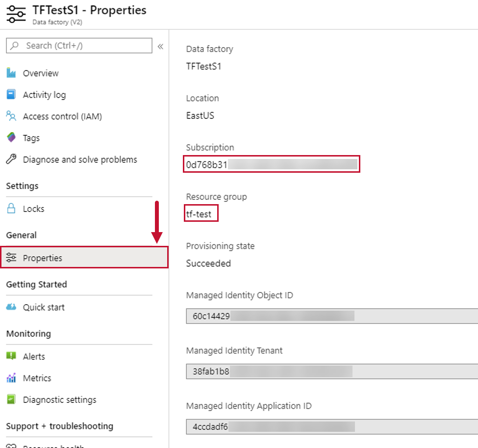Click the Managed Identity Tenant field
Viewport: 478px width, 448px height.
(x=332, y=371)
